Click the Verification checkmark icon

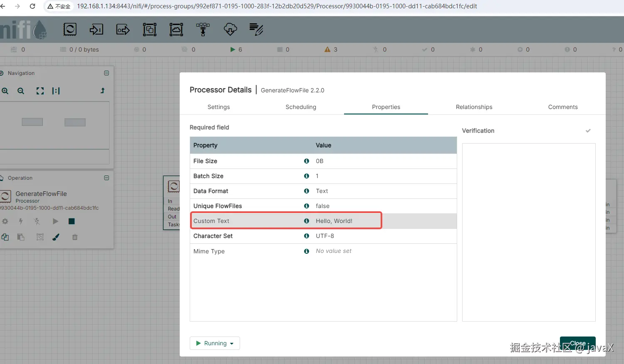point(588,131)
